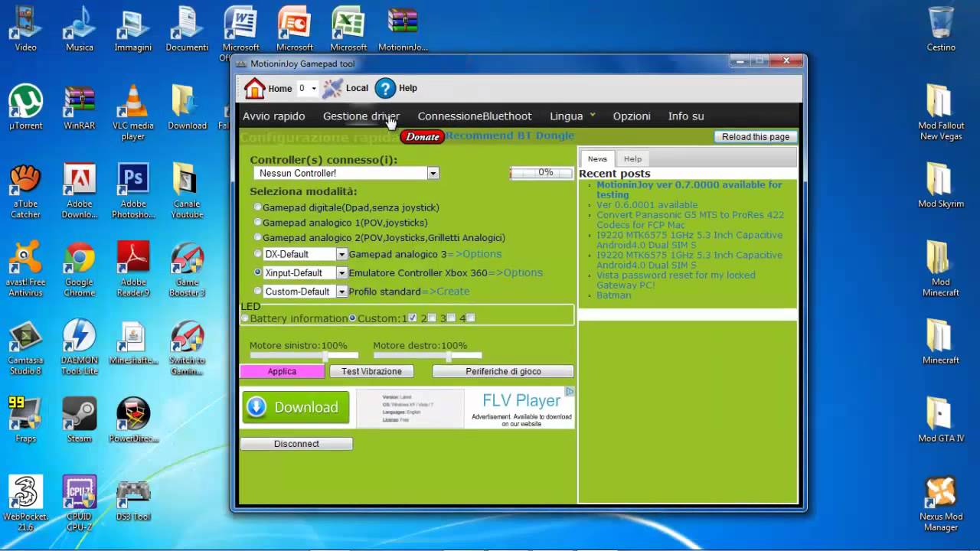Click the Reload this page button
Image resolution: width=980 pixels, height=551 pixels.
(x=756, y=137)
